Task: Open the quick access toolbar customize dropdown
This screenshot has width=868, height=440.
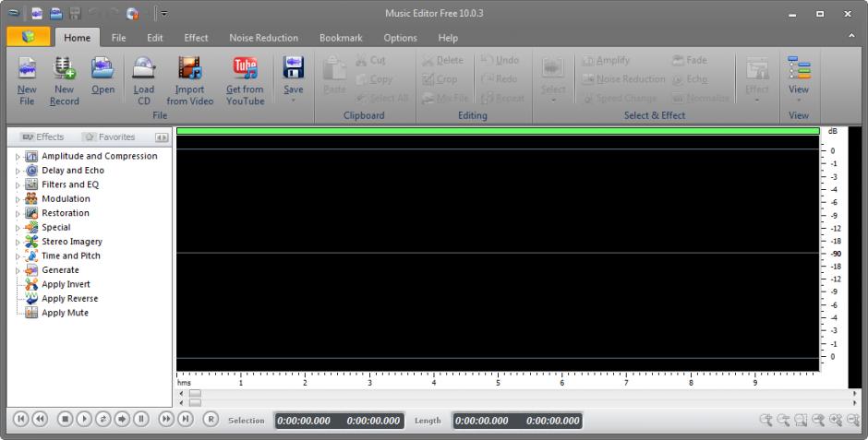Action: (164, 13)
